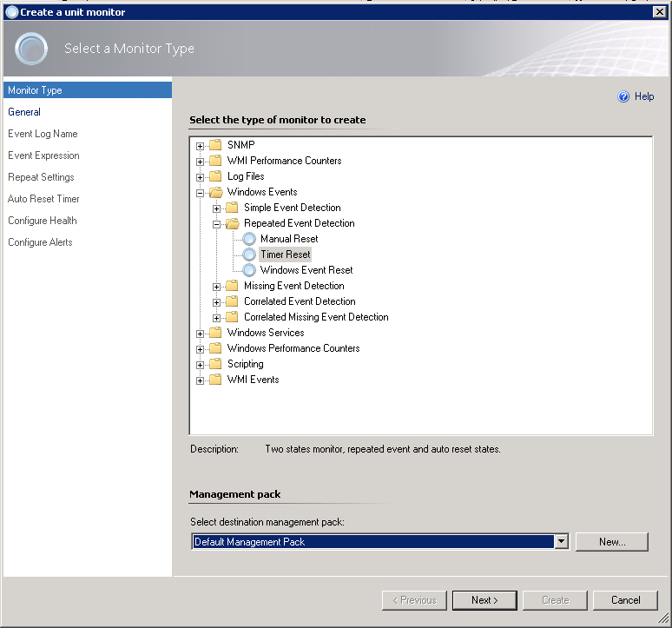Click the Next button
672x628 pixels.
pos(484,600)
